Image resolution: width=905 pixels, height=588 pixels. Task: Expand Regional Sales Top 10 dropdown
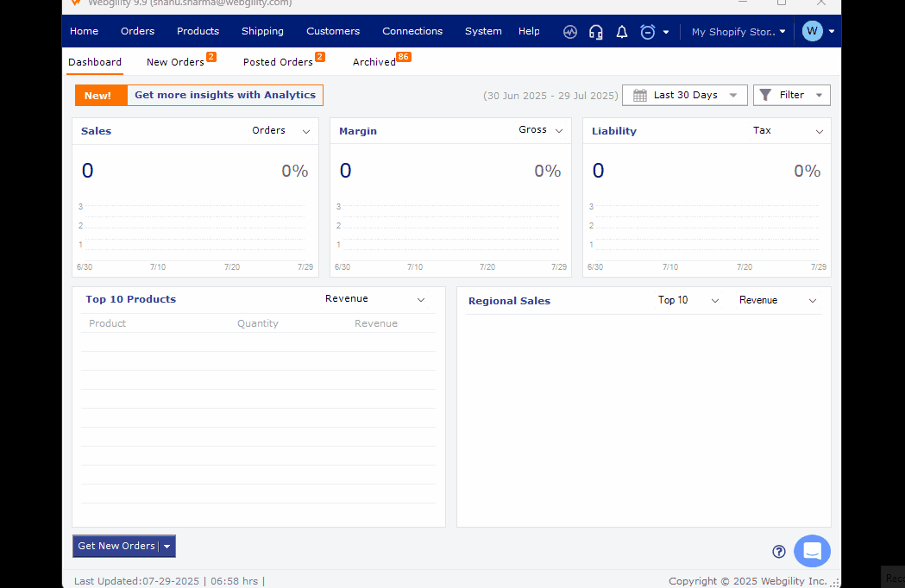coord(688,300)
